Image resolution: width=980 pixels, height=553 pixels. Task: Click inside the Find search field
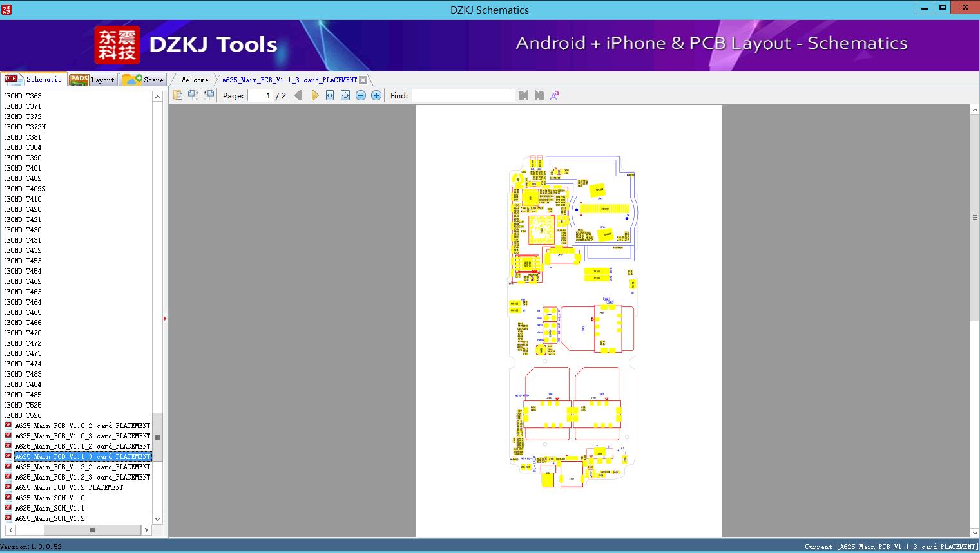(x=463, y=95)
